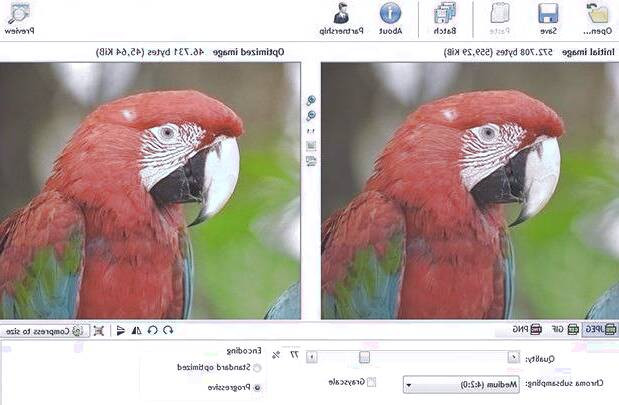Viewport: 619px width, 405px height.
Task: Open the Chroma subsampling dropdown
Action: click(461, 384)
